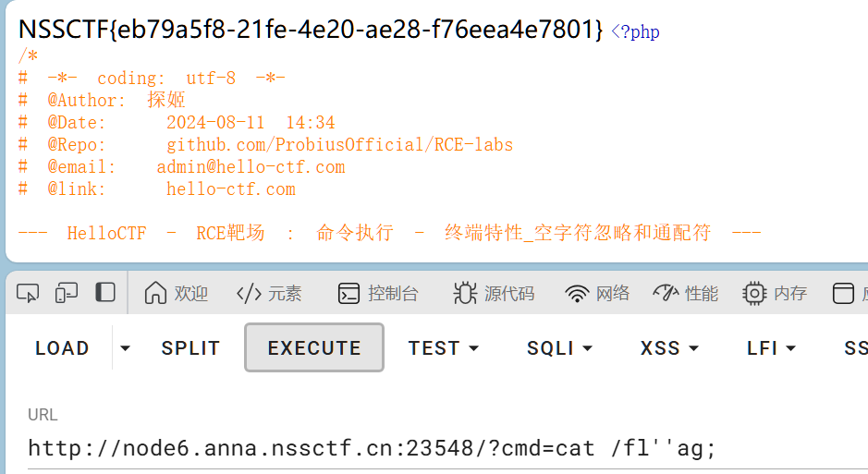Expand the LOAD dropdown arrow
The height and width of the screenshot is (474, 868).
(x=126, y=348)
